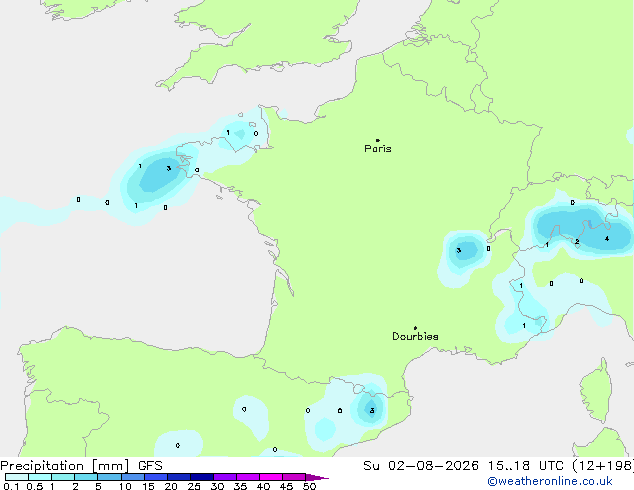Click the Dourbies location dot
The image size is (634, 490).
click(415, 328)
